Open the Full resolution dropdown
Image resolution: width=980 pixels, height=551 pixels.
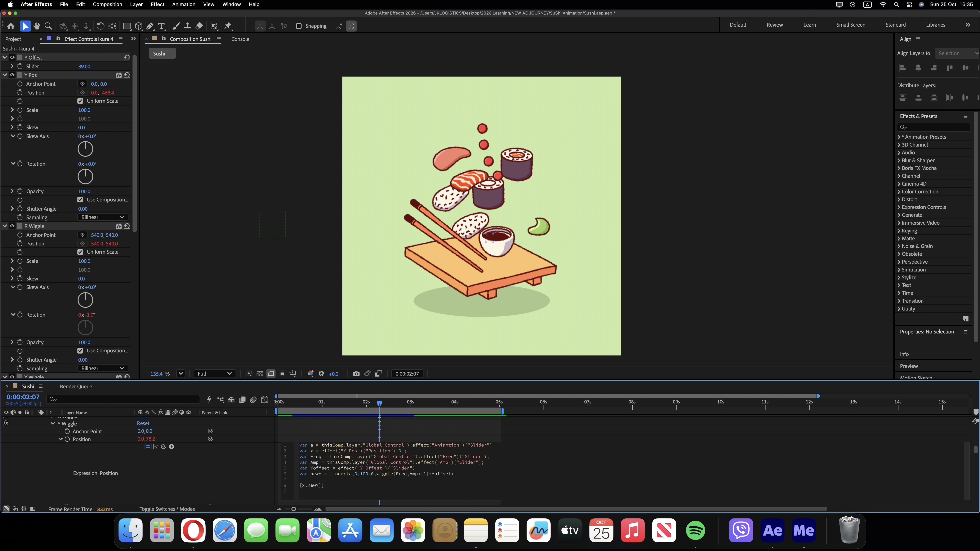[215, 374]
